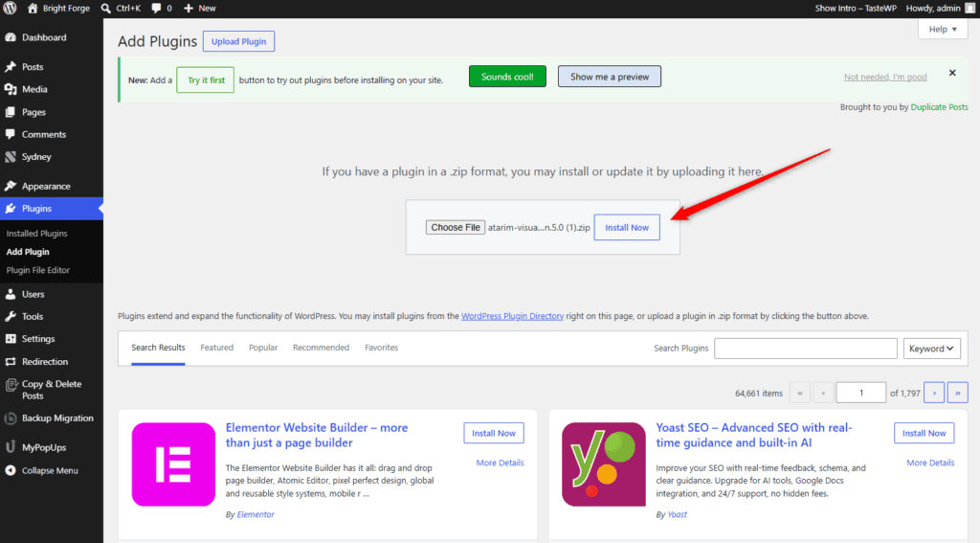
Task: Click the MyPopUps icon in sidebar
Action: (x=11, y=447)
